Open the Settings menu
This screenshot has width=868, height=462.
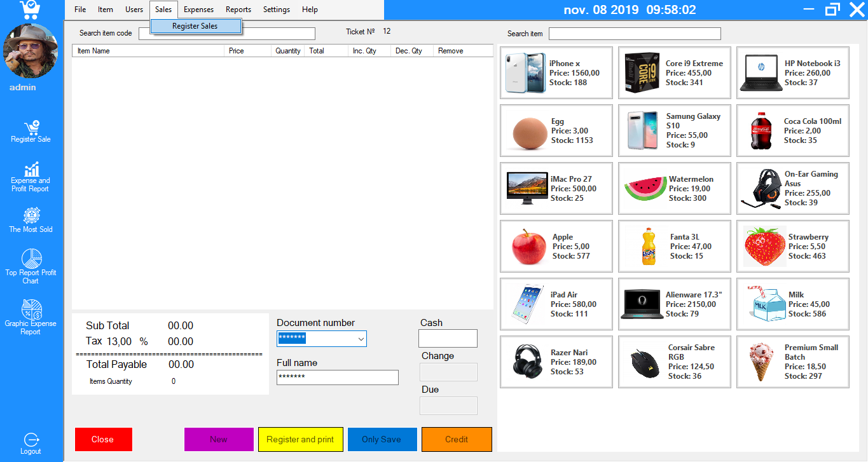[x=277, y=10]
